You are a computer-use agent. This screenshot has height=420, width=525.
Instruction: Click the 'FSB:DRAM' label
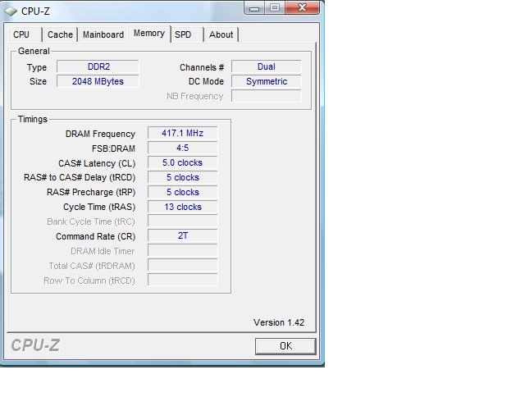click(113, 148)
